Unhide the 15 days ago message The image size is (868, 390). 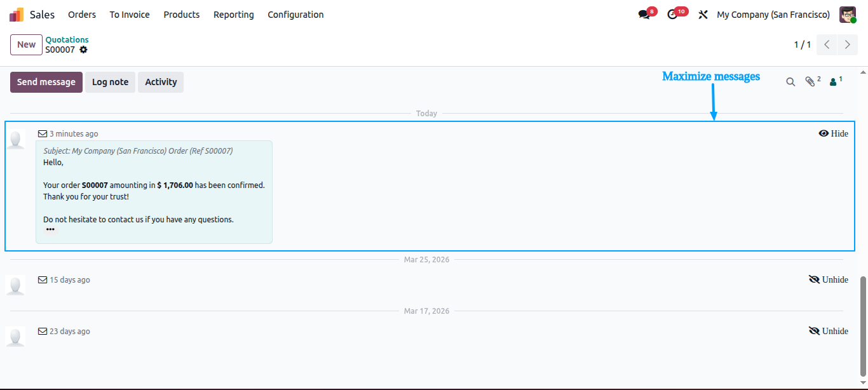click(x=829, y=279)
